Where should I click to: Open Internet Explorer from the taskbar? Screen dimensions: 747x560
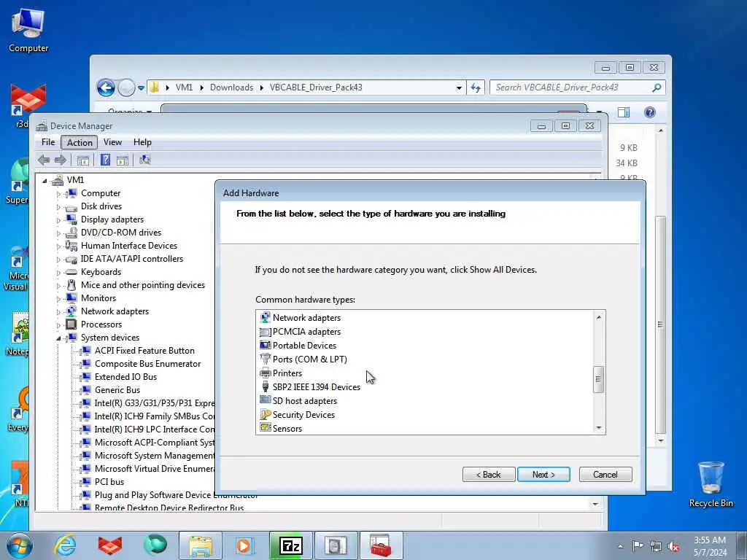click(x=65, y=545)
